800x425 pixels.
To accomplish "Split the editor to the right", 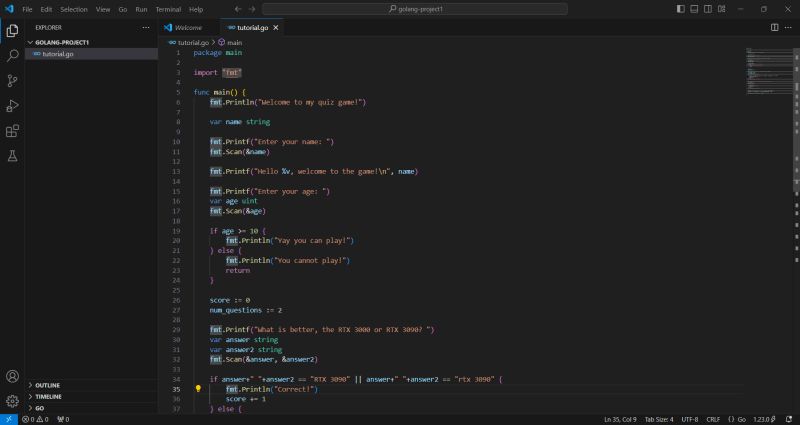I will point(774,27).
